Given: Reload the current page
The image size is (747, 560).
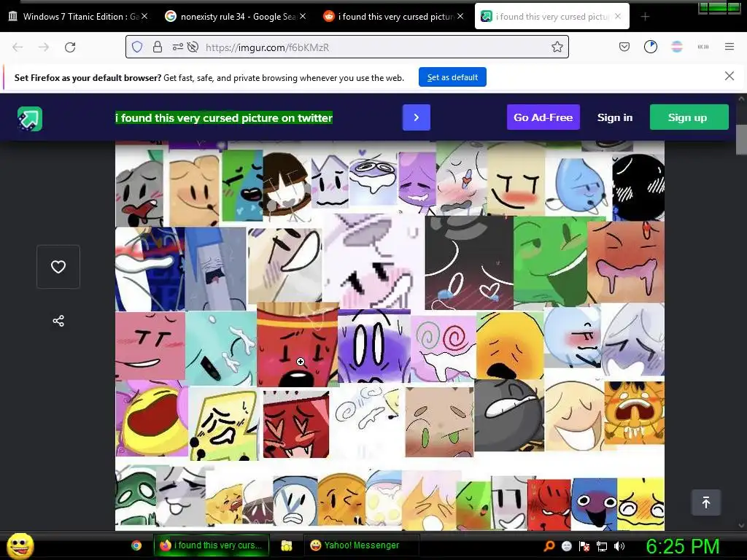Looking at the screenshot, I should (70, 47).
